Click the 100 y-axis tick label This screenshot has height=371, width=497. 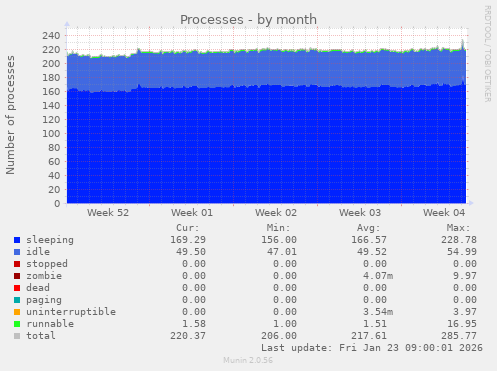click(x=51, y=134)
